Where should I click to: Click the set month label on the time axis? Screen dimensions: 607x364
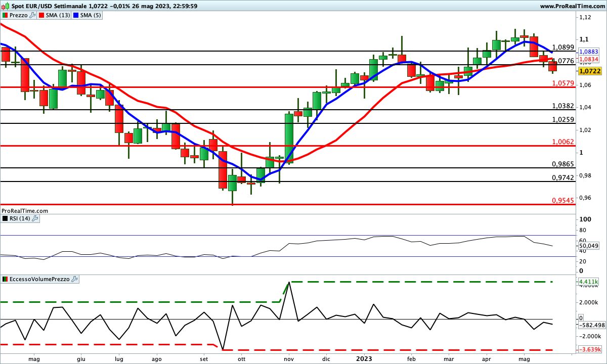coord(204,359)
